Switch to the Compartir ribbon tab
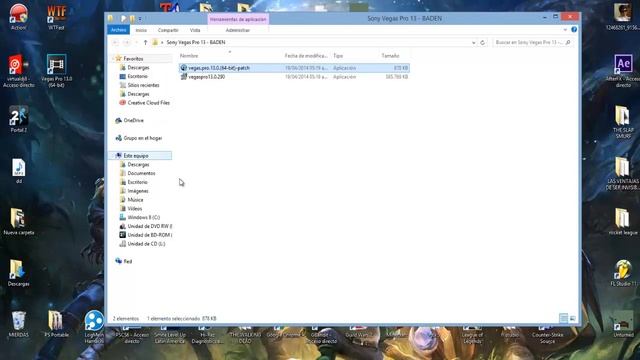Viewport: 640px width, 360px height. coord(168,30)
